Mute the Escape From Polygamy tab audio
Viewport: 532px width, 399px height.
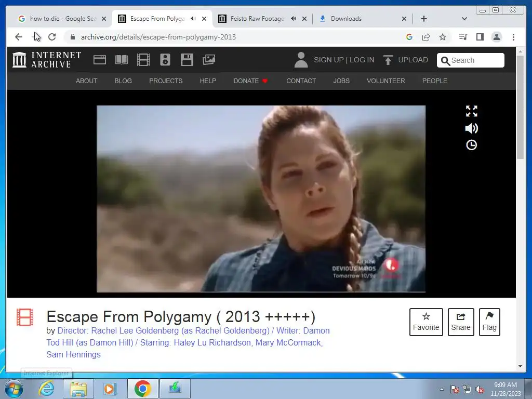click(x=193, y=19)
